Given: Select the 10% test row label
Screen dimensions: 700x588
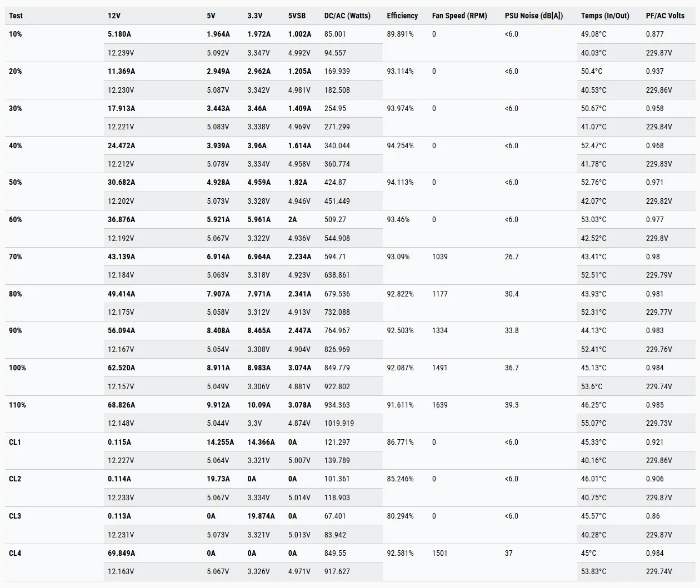Looking at the screenshot, I should coord(16,34).
